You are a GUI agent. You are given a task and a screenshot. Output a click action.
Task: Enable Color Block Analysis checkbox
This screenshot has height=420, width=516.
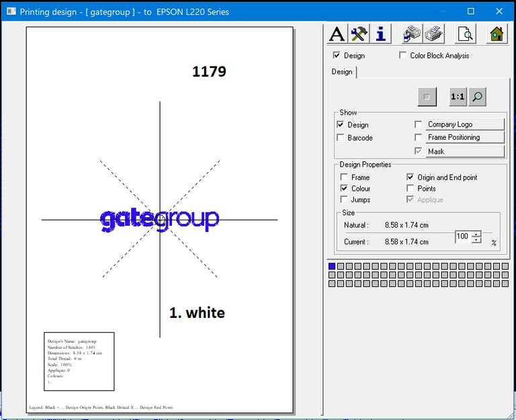[x=402, y=55]
